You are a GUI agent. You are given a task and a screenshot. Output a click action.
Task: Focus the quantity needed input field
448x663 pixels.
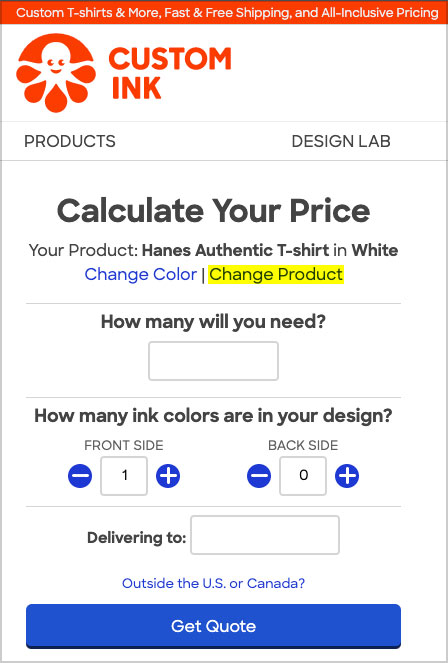point(213,361)
